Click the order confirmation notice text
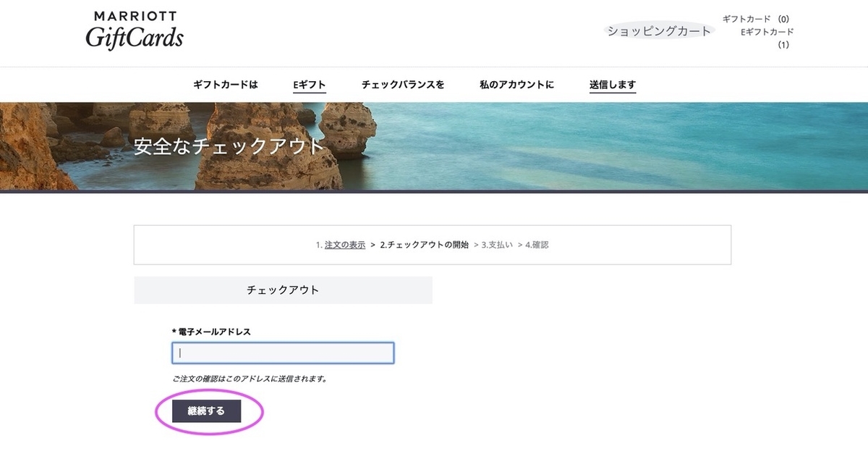This screenshot has height=467, width=868. click(x=250, y=379)
